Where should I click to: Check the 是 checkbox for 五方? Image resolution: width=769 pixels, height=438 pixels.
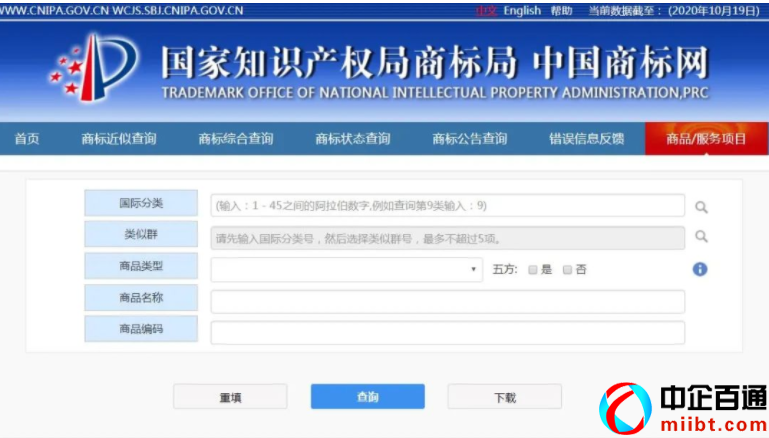click(533, 270)
